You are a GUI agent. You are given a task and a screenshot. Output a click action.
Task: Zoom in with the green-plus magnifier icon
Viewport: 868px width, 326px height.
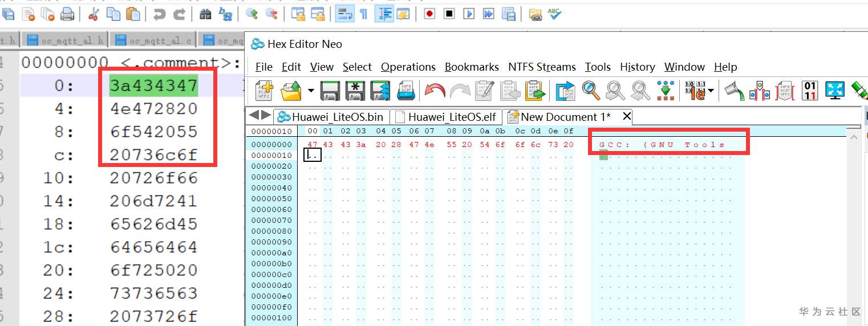[252, 14]
